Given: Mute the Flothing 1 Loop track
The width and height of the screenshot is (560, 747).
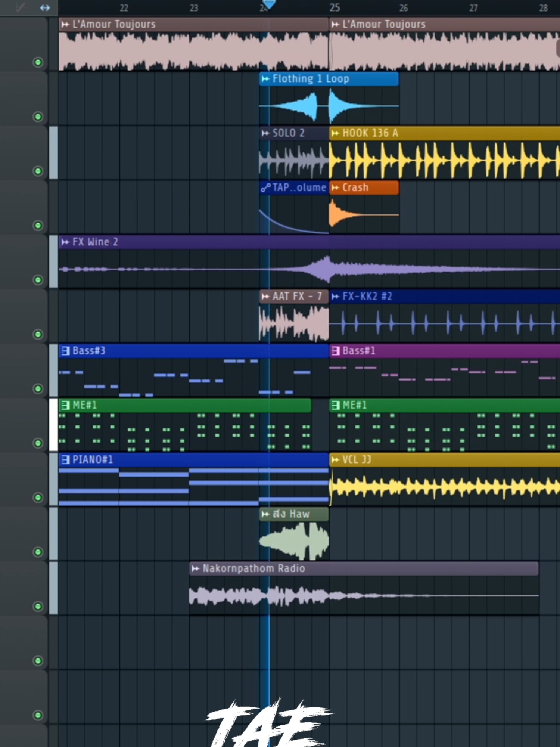Looking at the screenshot, I should (x=38, y=117).
